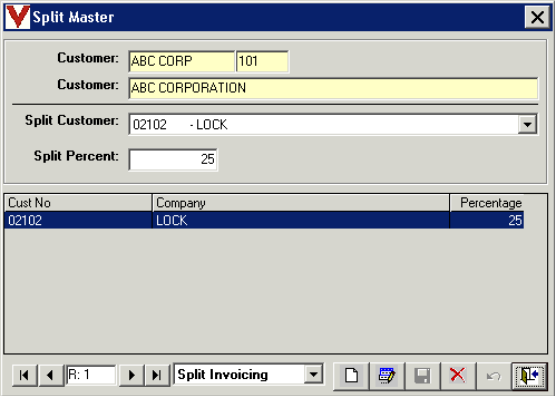Click the record number R: 1 box

point(91,375)
